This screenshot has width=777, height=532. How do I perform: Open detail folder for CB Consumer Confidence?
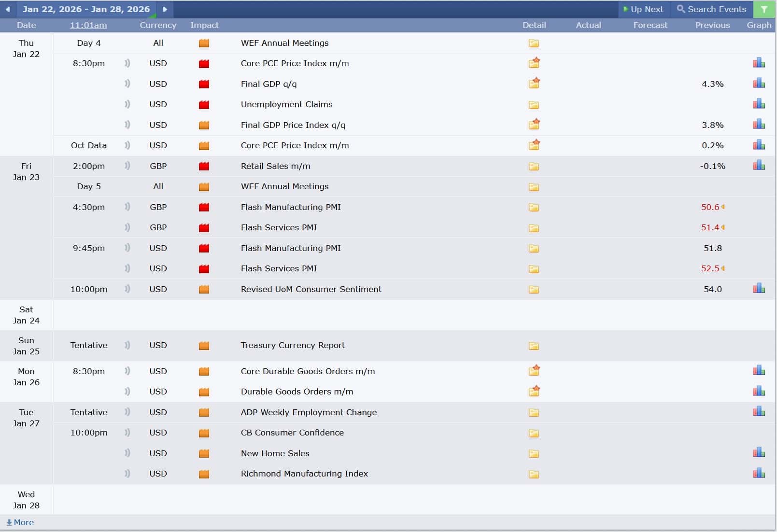point(534,433)
